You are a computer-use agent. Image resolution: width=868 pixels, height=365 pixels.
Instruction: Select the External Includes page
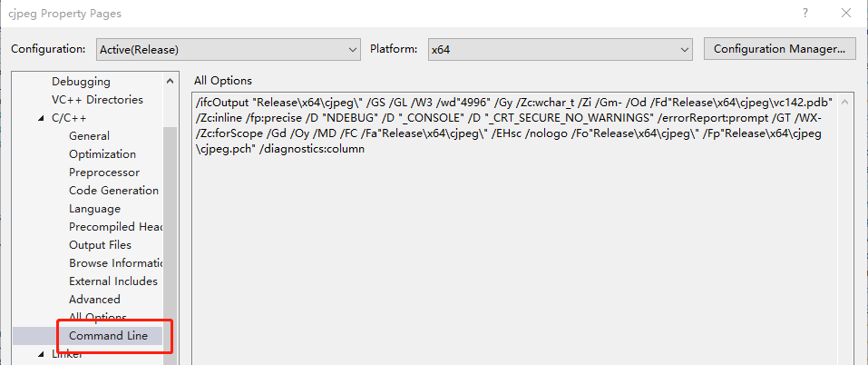tap(112, 281)
